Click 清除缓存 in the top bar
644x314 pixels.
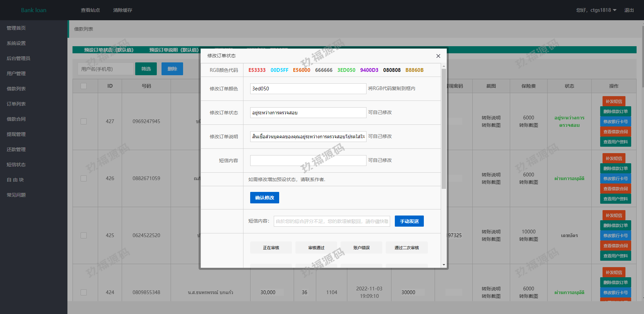coord(123,10)
